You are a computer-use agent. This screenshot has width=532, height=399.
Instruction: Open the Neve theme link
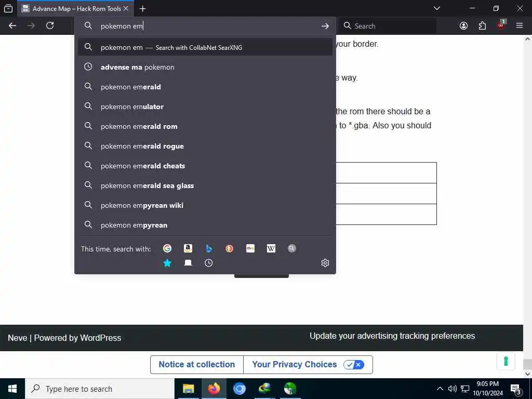pos(17,338)
